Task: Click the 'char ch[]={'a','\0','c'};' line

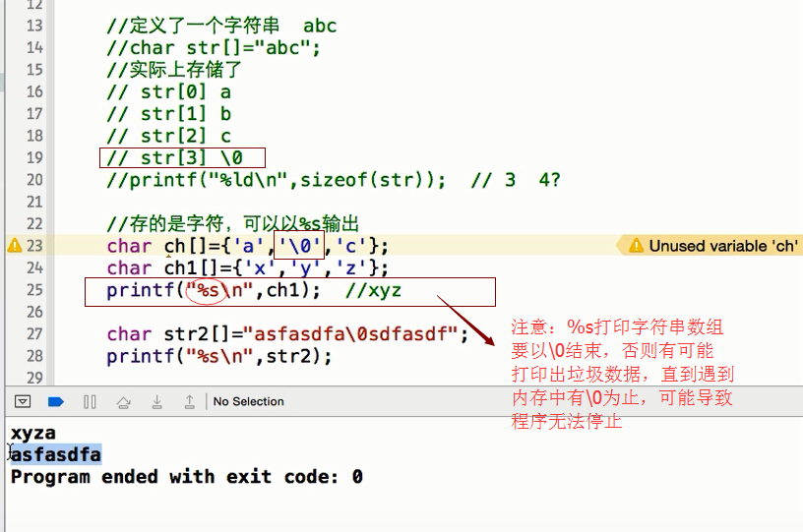Action: (x=247, y=246)
